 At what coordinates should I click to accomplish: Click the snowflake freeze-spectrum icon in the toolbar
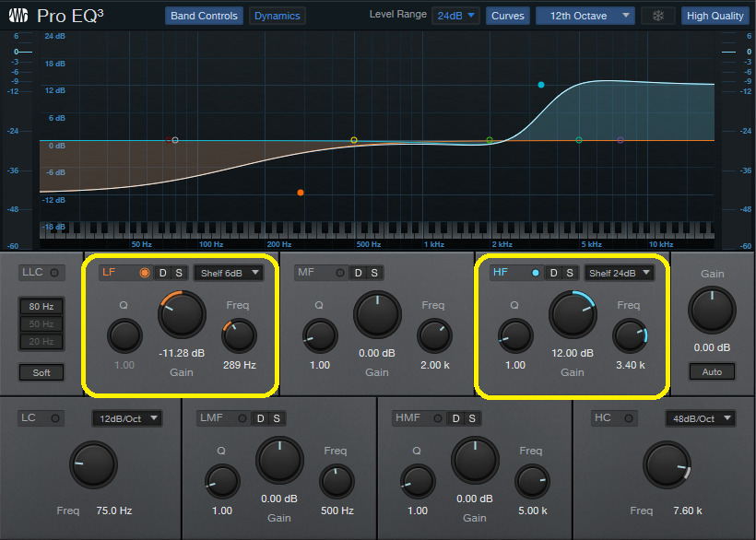click(x=657, y=16)
